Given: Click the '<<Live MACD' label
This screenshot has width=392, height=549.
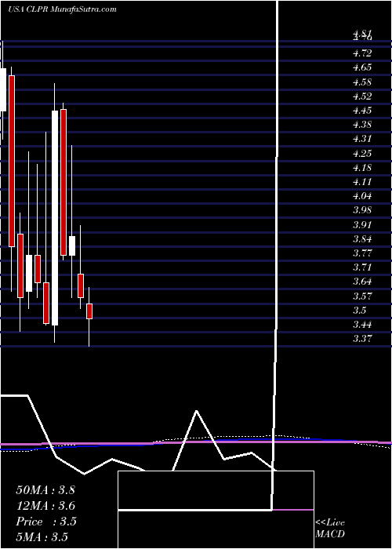Looking at the screenshot, I should coord(330,529).
